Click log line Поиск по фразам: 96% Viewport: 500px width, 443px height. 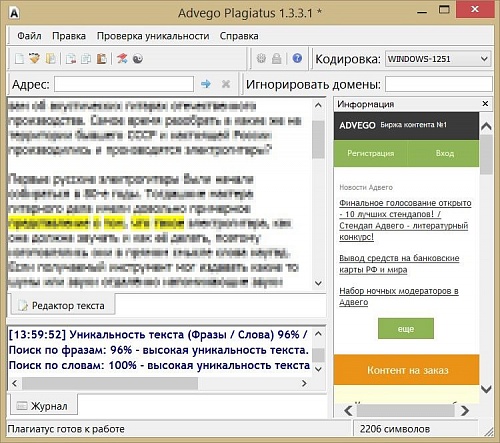click(159, 350)
